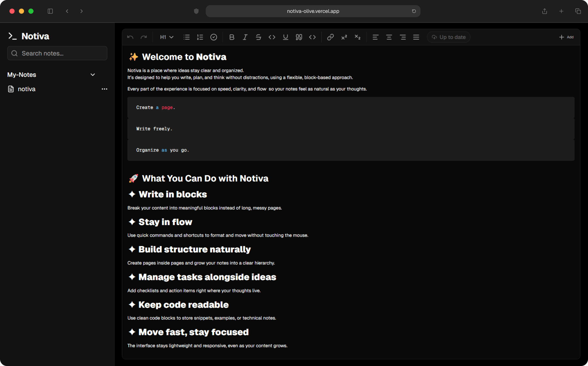Reload the page
The height and width of the screenshot is (366, 588).
point(414,11)
